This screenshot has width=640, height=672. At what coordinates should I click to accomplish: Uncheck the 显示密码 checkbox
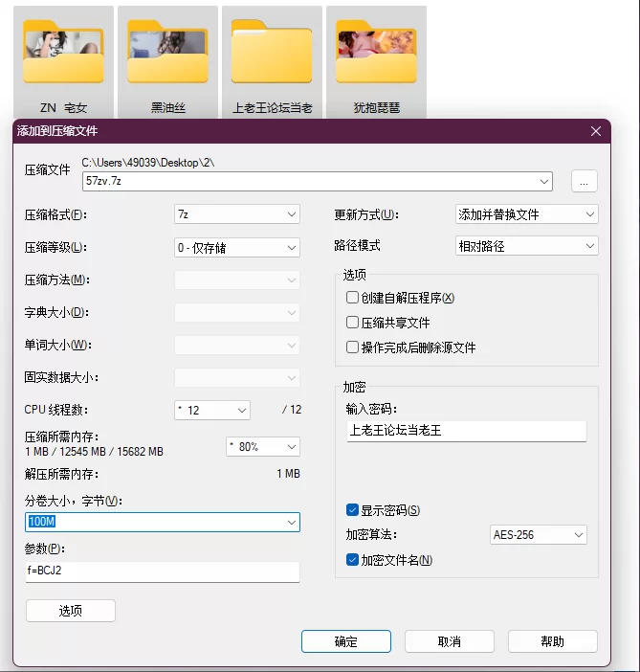(x=353, y=510)
